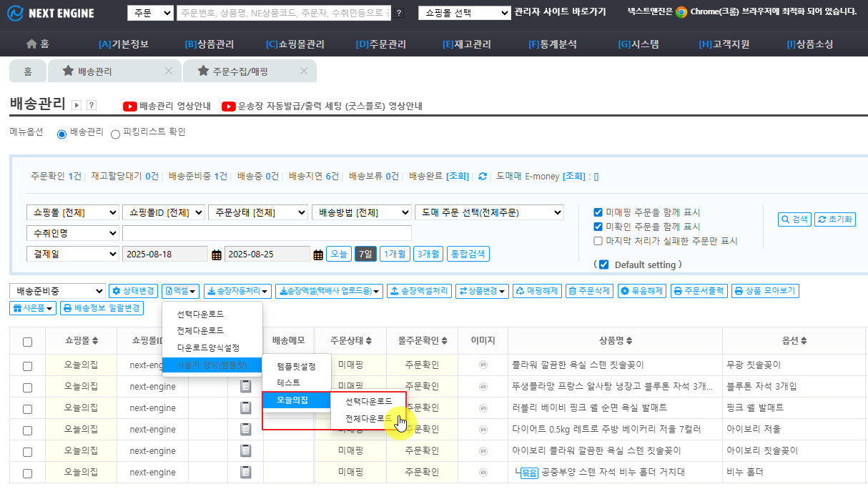
Task: Enable 마지막 처리가 실패한 주문만 표시
Action: (598, 241)
